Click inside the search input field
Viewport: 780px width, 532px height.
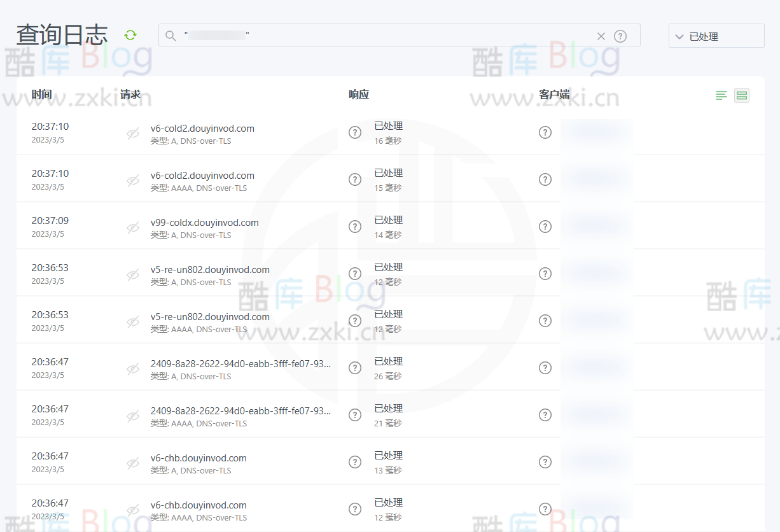tap(382, 36)
